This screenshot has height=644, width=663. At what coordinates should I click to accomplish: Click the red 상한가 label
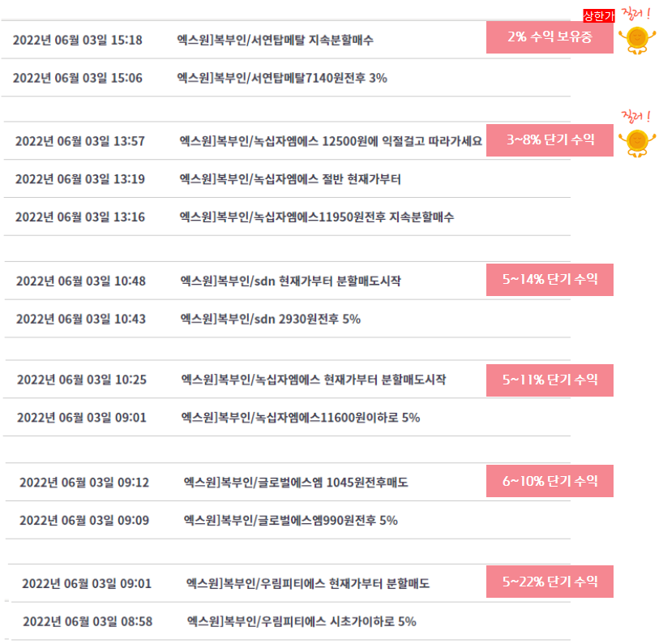599,15
